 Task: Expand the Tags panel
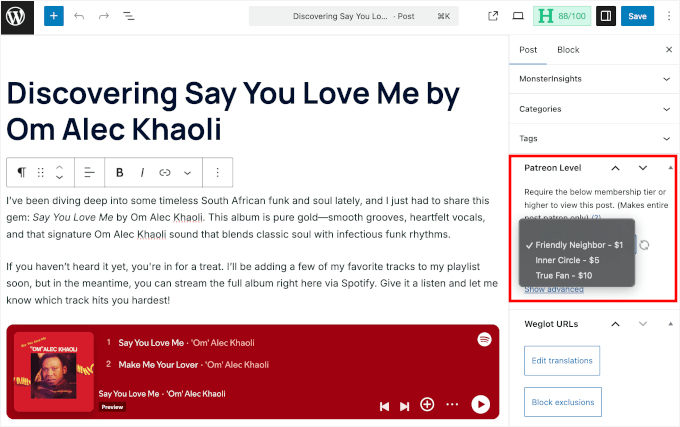(594, 139)
